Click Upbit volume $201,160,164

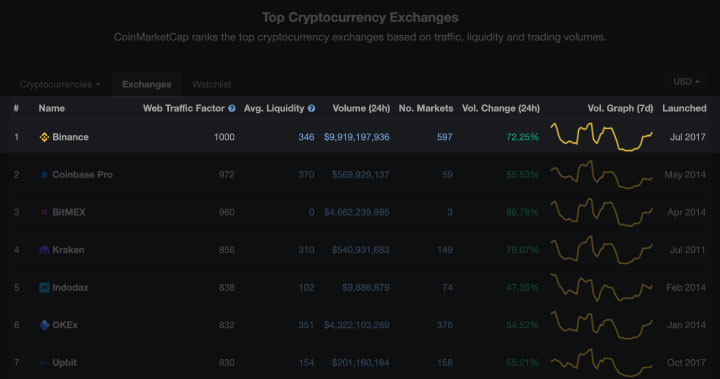point(360,362)
